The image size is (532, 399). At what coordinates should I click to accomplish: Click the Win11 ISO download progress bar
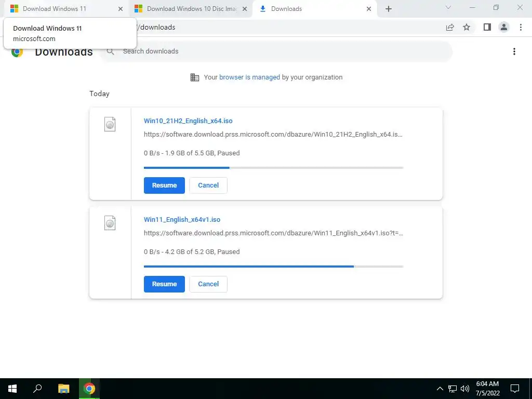273,267
